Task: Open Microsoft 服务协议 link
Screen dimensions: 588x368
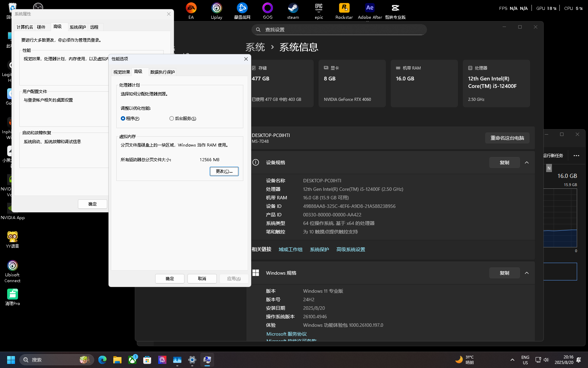Action: [287, 334]
